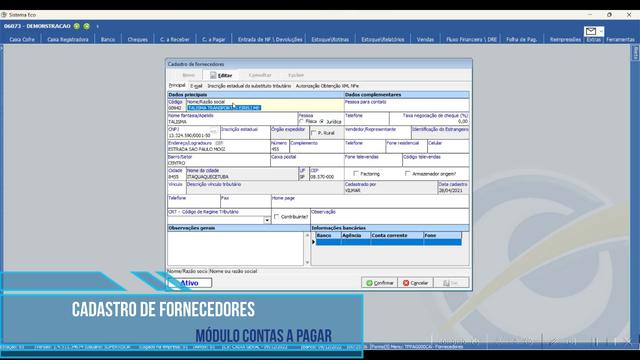The width and height of the screenshot is (640, 360).
Task: Open the C. a Receber menu
Action: [175, 40]
